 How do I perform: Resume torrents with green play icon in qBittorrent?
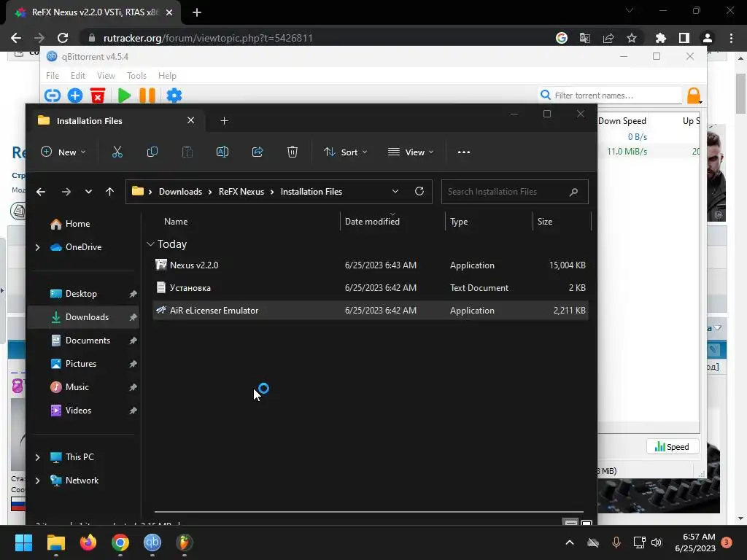click(x=124, y=96)
